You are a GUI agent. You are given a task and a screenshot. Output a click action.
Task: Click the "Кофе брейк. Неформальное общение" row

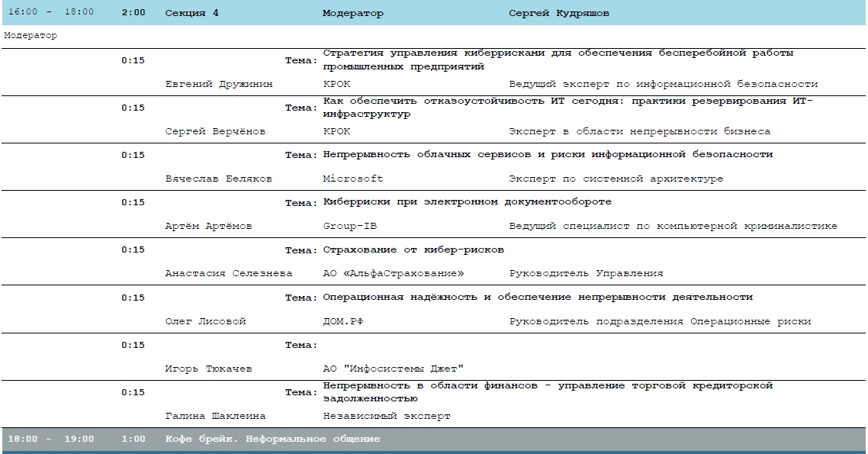pos(272,440)
